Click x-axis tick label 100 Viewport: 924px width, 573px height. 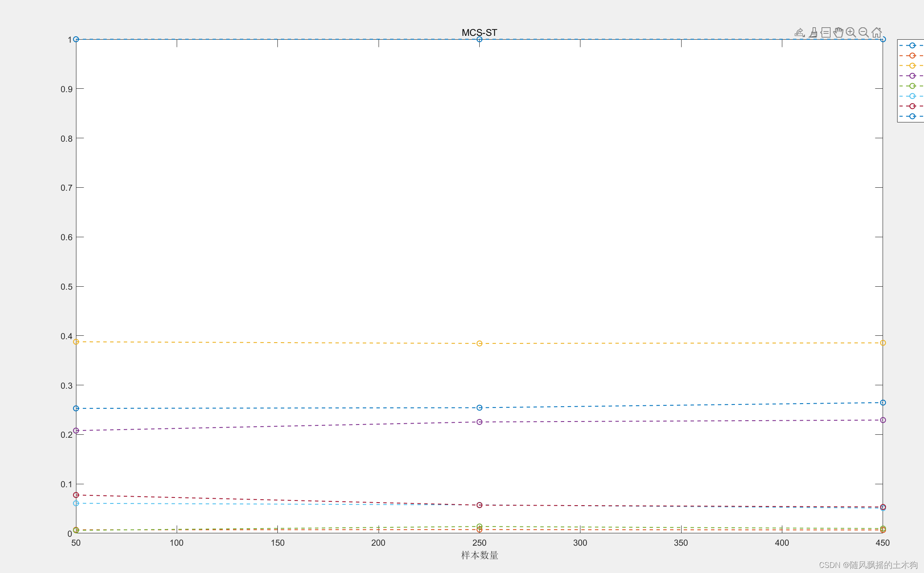click(177, 543)
